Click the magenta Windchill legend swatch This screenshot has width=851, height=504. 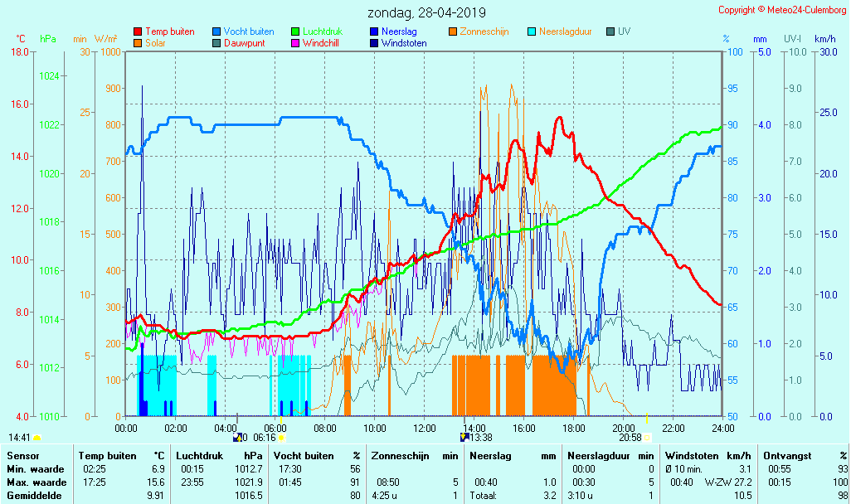(295, 43)
